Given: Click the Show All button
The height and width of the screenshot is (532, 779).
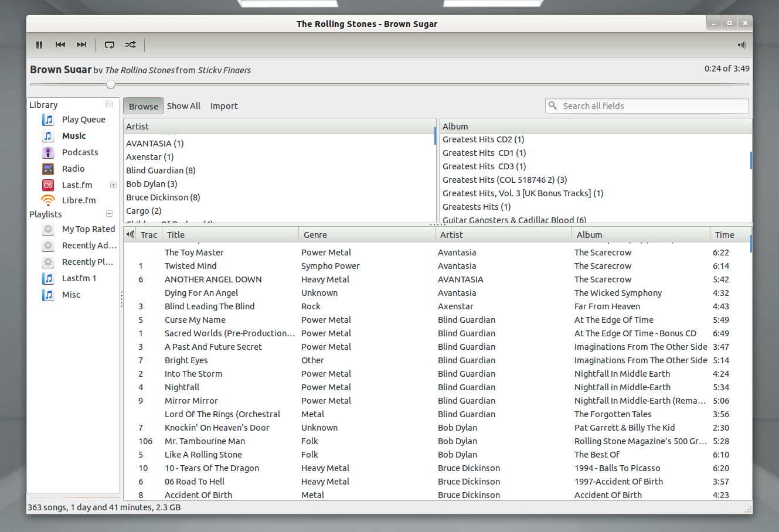Looking at the screenshot, I should 183,106.
